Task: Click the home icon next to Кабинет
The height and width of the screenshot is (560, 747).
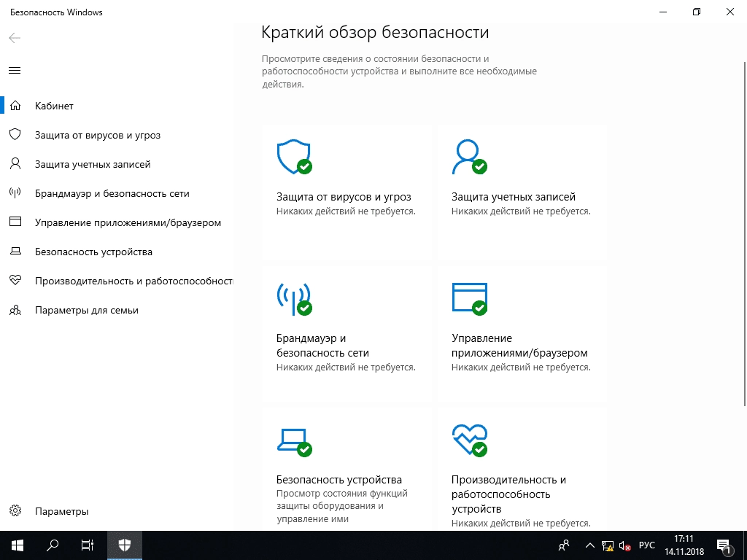Action: click(15, 105)
